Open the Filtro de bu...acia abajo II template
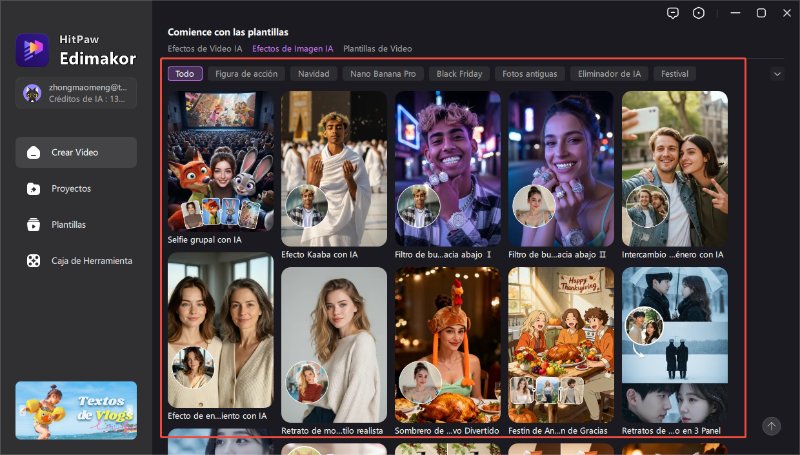 (x=561, y=169)
